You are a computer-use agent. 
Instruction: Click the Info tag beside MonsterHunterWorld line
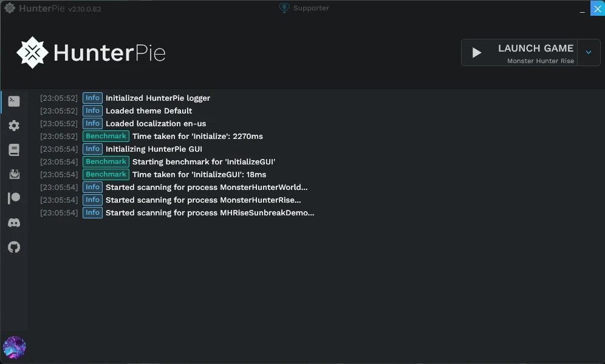(x=92, y=187)
